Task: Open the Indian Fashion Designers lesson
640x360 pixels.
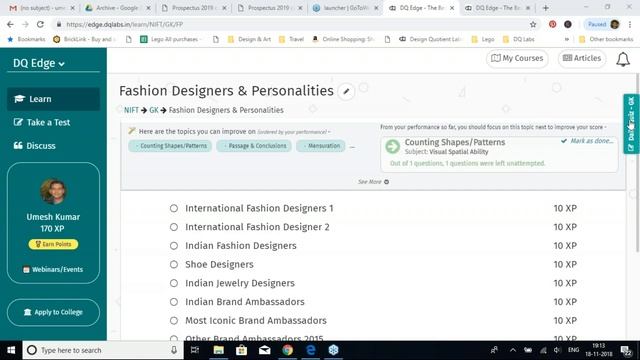Action: [241, 246]
